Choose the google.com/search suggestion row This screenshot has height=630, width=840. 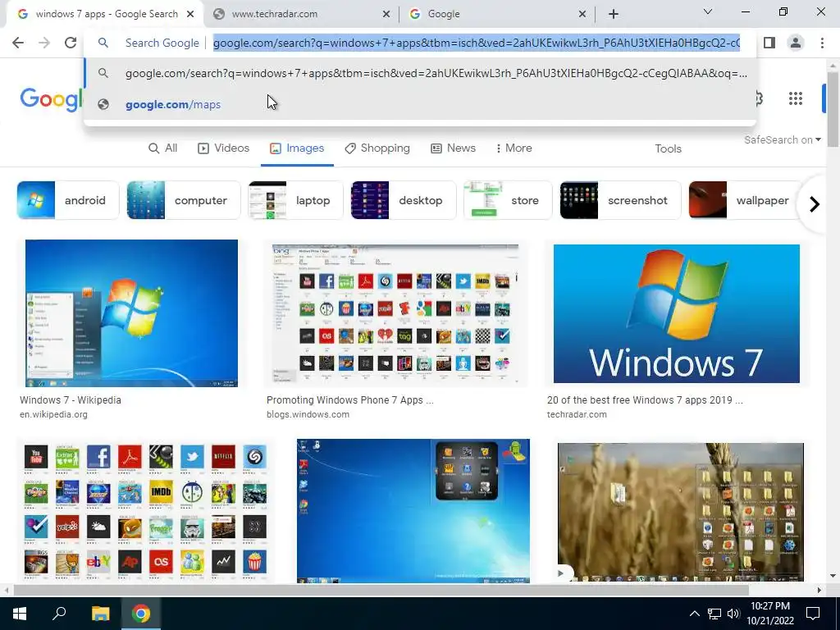[420, 73]
